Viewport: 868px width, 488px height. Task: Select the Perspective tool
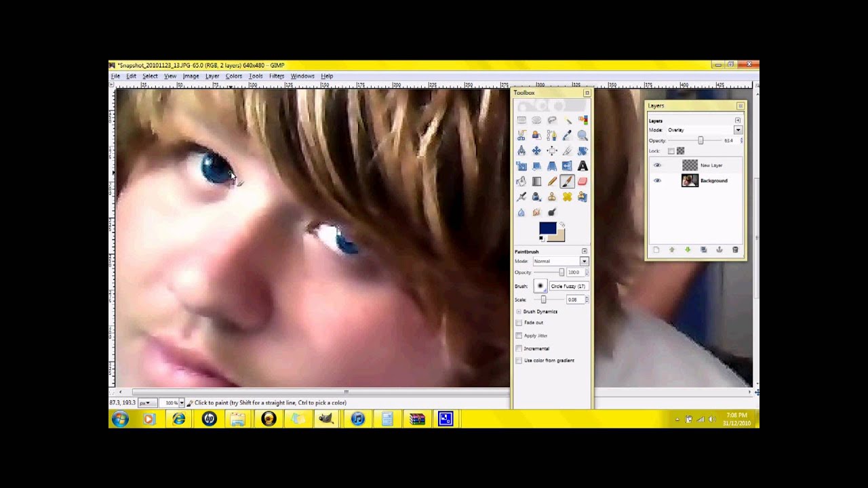click(552, 166)
